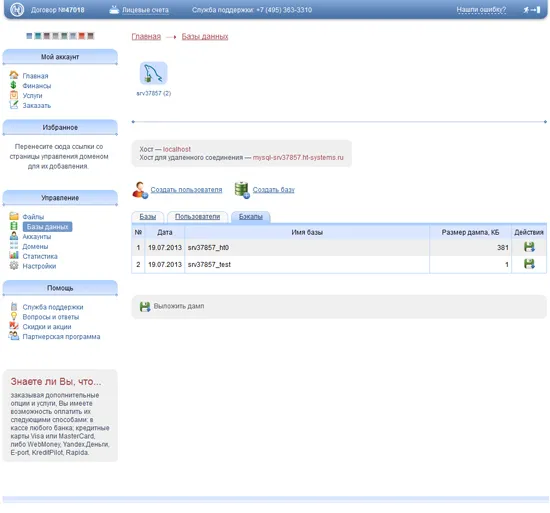
Task: Click the Имя базы column header
Action: (x=307, y=232)
